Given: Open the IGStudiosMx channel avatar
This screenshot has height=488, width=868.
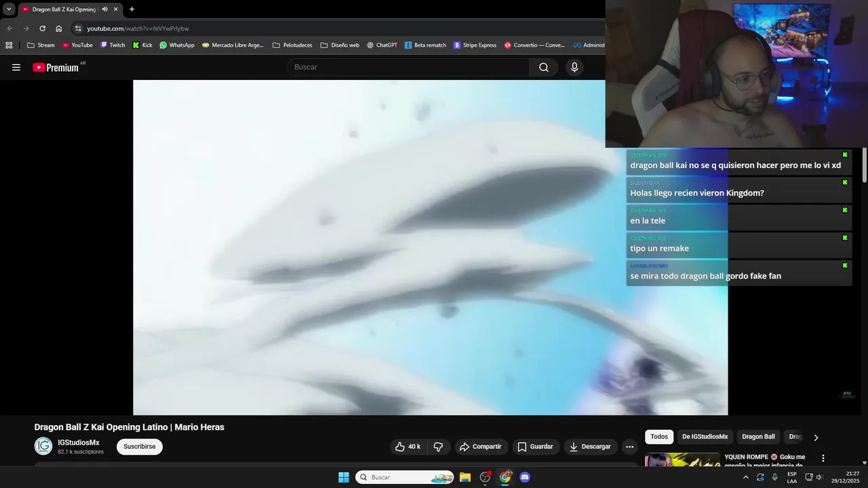Looking at the screenshot, I should pos(43,446).
